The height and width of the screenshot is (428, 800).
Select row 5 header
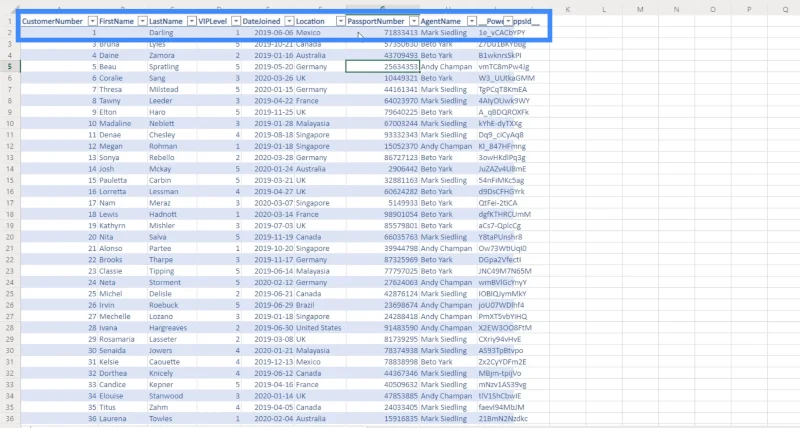click(10, 66)
